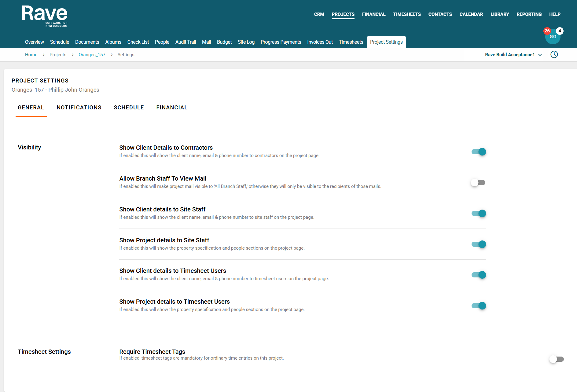Open the Documents tab
Image resolution: width=577 pixels, height=392 pixels.
87,42
